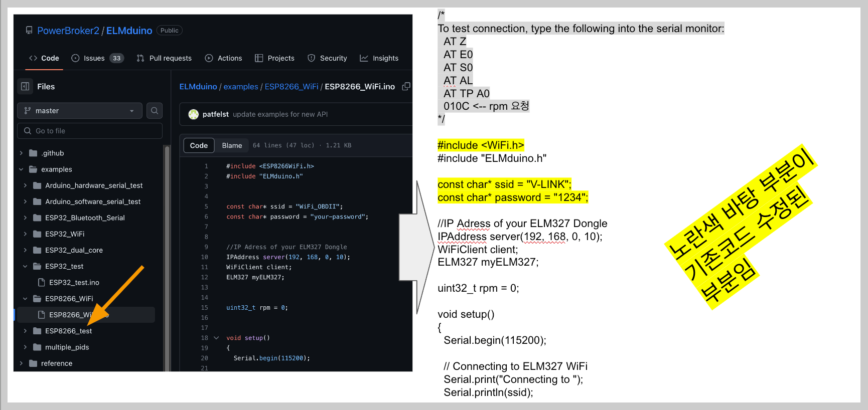
Task: Select the Arduino_hardware_serial_test folder icon
Action: tap(37, 185)
